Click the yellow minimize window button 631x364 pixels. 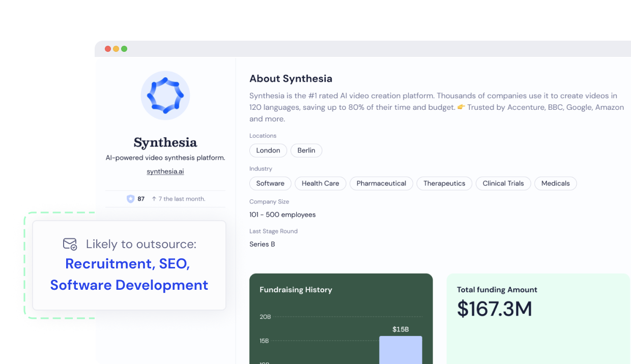coord(116,49)
